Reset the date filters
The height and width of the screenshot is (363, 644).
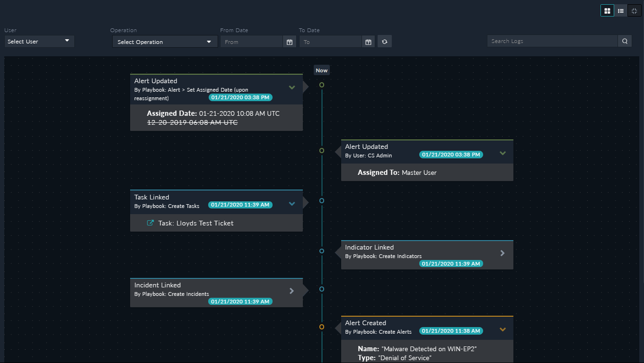384,41
